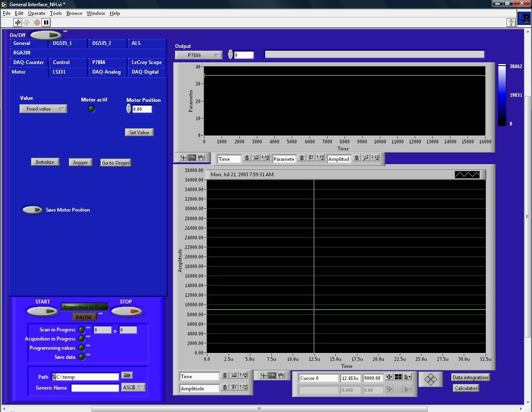Click the Generic Name input field
Image resolution: width=532 pixels, height=412 pixels.
(95, 388)
